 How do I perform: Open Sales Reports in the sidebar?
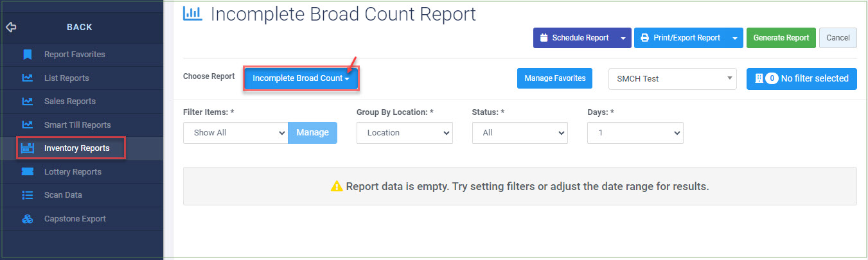[70, 101]
